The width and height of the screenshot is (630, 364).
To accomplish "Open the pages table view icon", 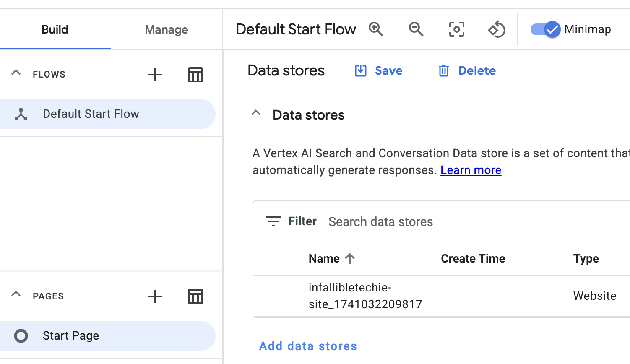I will pyautogui.click(x=195, y=296).
